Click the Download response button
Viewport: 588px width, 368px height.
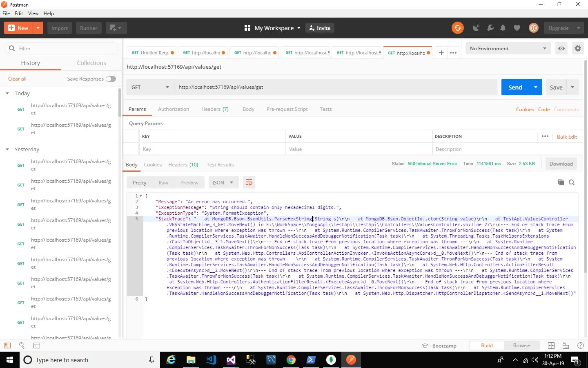561,164
